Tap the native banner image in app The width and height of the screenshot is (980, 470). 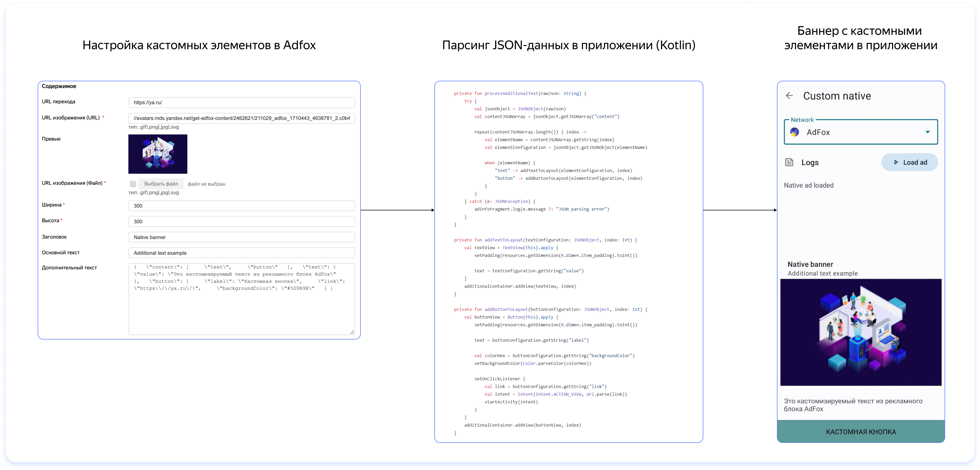(x=860, y=332)
